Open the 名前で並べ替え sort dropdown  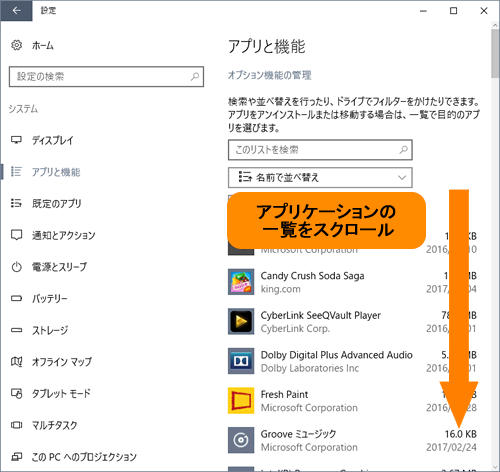click(x=320, y=177)
